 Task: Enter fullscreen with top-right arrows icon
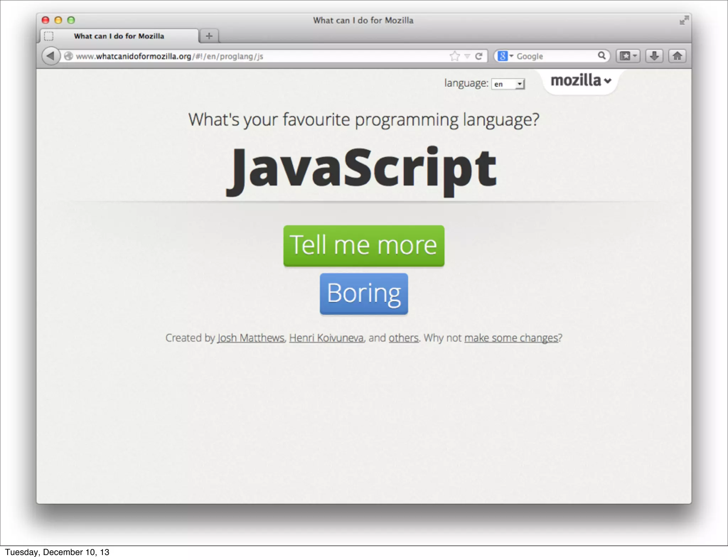click(684, 21)
